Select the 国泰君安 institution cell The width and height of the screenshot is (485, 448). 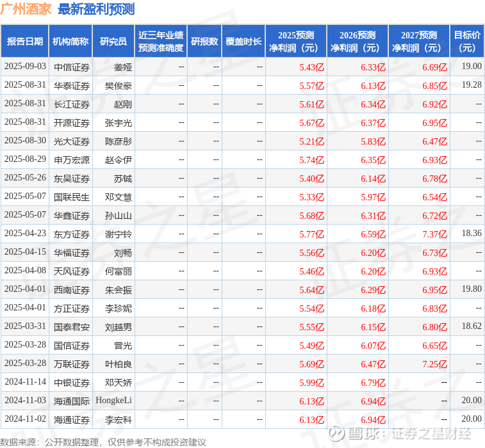click(72, 327)
